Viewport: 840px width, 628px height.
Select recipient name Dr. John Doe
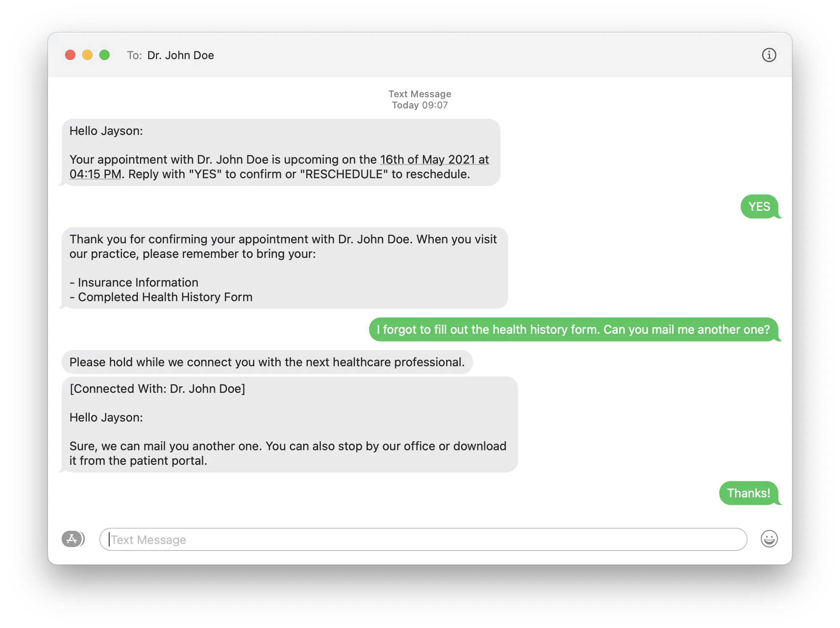[x=181, y=55]
